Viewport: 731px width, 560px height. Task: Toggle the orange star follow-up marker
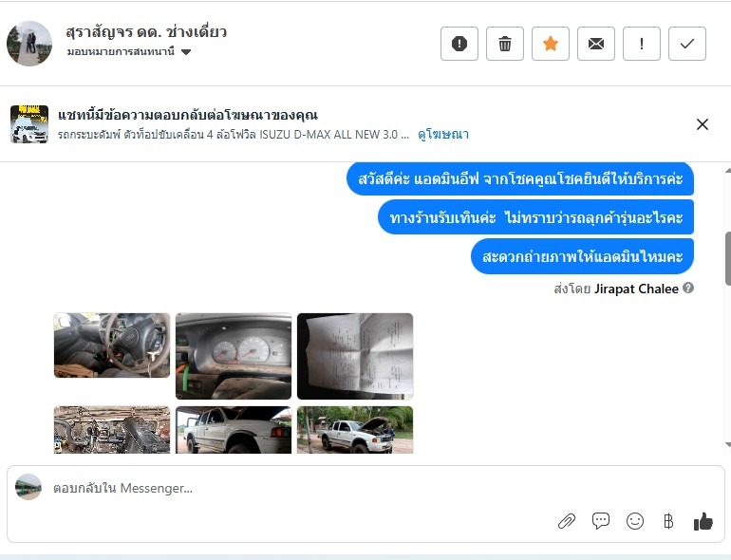(x=551, y=44)
